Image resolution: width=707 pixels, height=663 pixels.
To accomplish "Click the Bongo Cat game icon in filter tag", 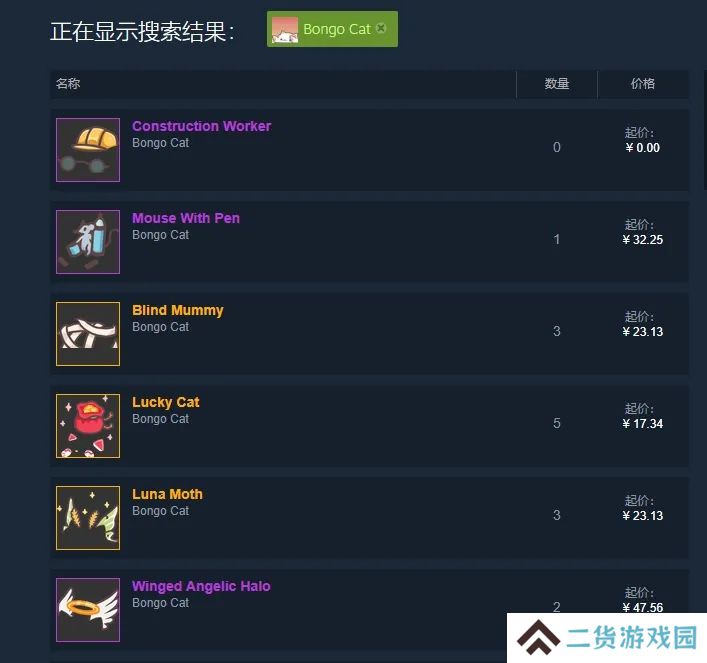I will click(285, 30).
